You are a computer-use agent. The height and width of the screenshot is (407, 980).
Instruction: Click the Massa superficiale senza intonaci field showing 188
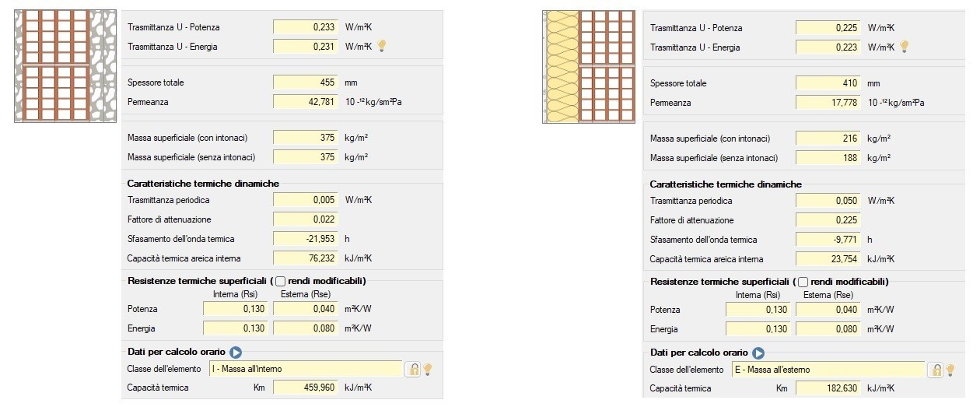coord(828,158)
